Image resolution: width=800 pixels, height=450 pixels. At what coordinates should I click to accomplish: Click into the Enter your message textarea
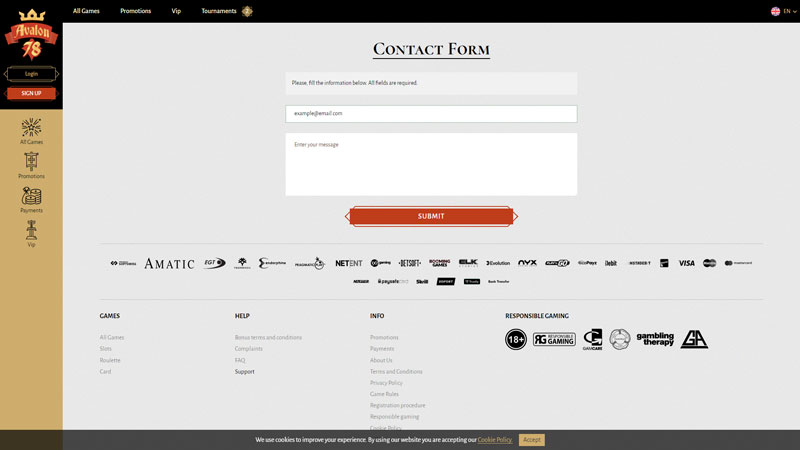(x=430, y=165)
